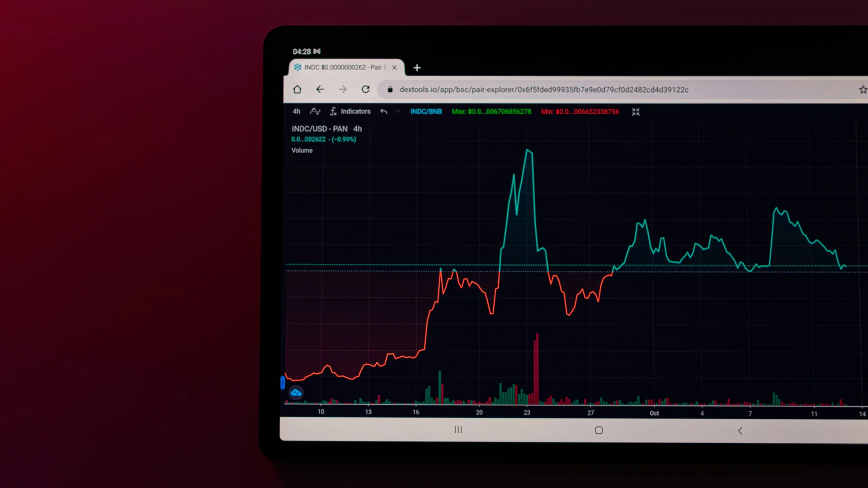868x488 pixels.
Task: Click the green Max price value
Action: click(491, 112)
